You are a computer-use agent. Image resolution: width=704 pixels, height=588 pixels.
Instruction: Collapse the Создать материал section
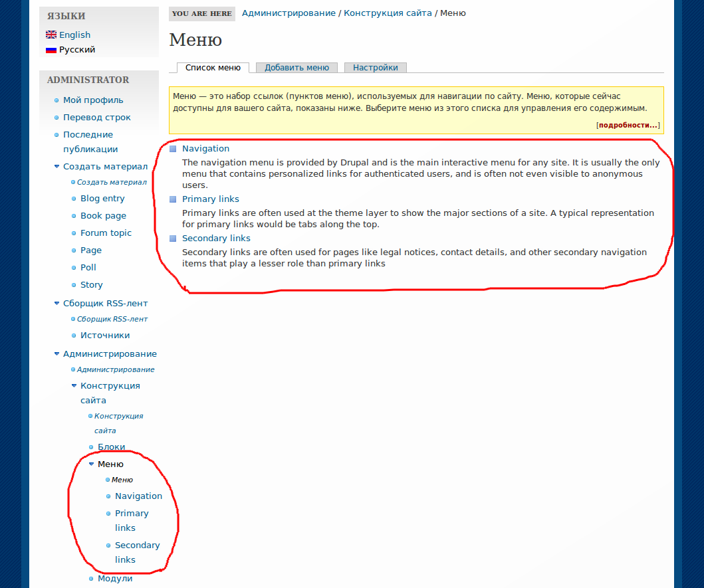point(57,166)
